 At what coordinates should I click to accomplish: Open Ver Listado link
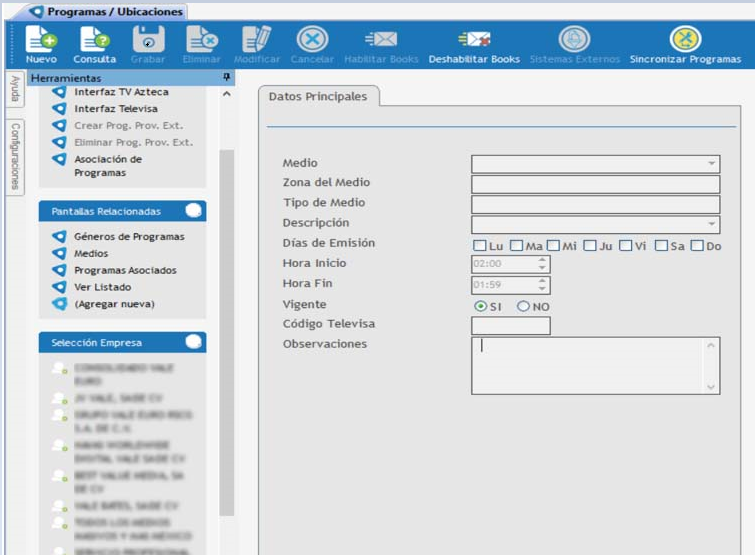coord(103,287)
